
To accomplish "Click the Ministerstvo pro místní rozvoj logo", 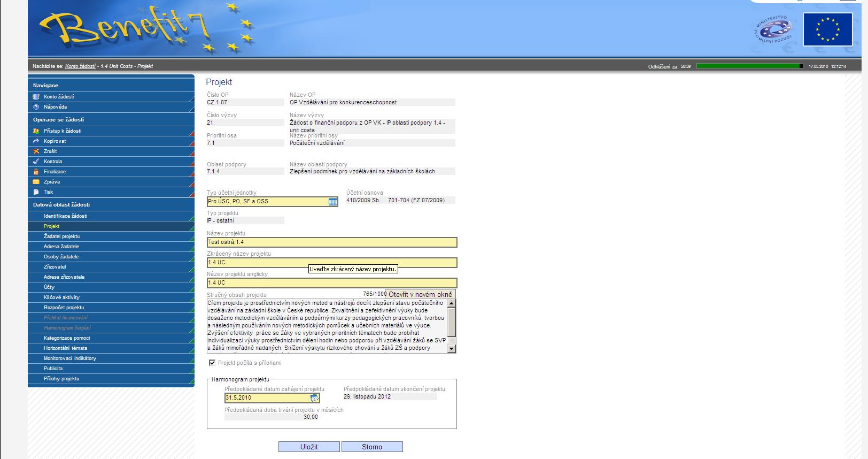I will pyautogui.click(x=773, y=29).
